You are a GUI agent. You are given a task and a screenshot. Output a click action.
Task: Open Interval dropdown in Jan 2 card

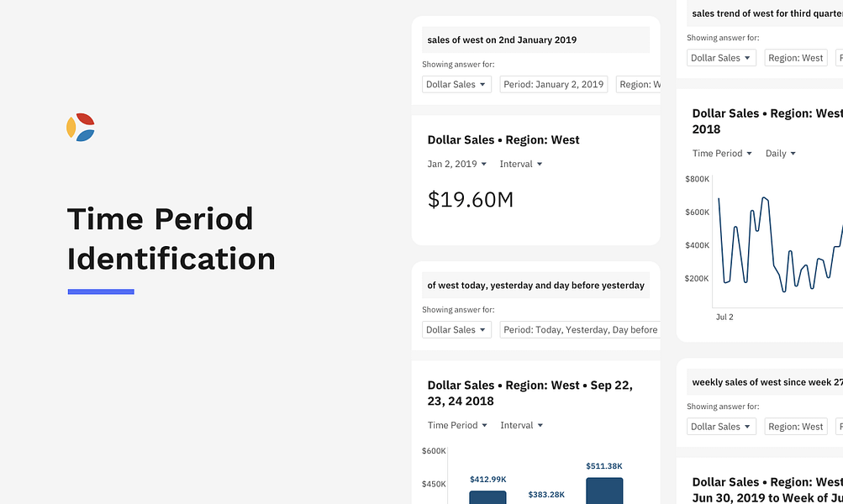pos(521,164)
